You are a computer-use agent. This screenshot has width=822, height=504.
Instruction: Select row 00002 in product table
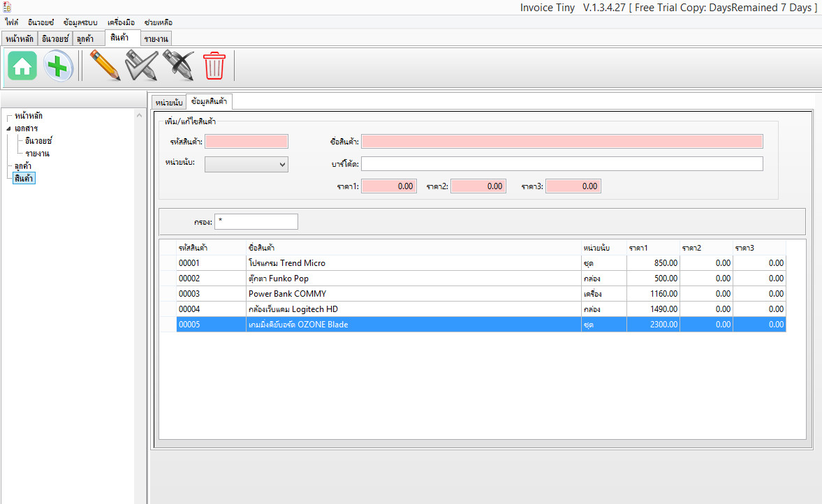pos(473,279)
